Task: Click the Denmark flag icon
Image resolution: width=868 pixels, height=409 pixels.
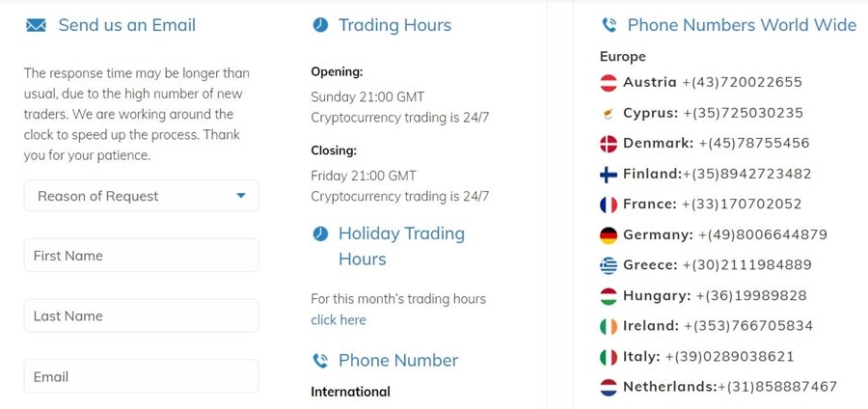Action: (609, 144)
